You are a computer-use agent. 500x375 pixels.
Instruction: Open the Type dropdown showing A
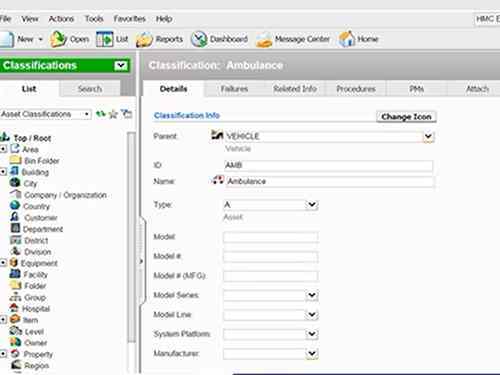(312, 204)
